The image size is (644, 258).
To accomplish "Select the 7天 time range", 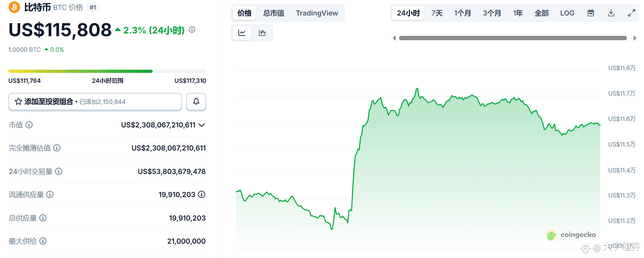I will [x=437, y=13].
